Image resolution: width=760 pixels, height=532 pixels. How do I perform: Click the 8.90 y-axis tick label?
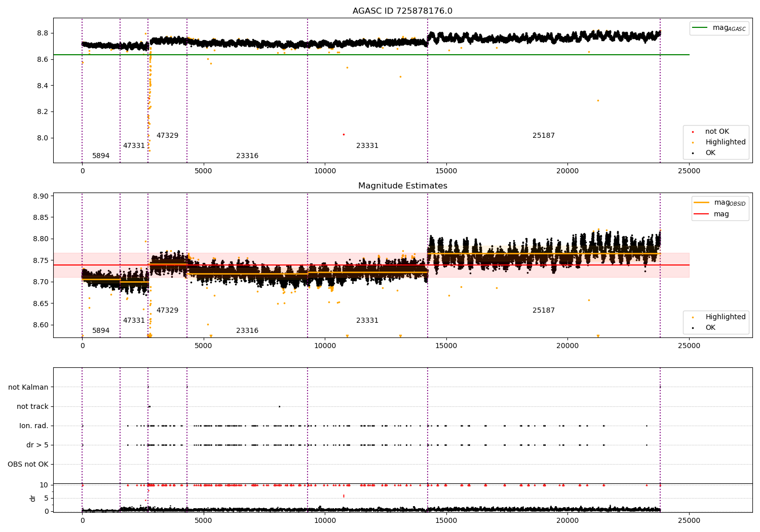coord(40,197)
